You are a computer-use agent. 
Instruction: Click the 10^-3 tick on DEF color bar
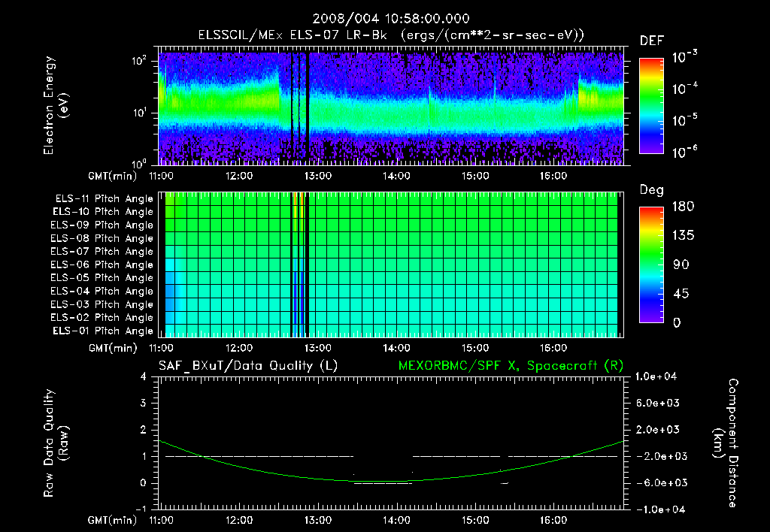(x=684, y=57)
